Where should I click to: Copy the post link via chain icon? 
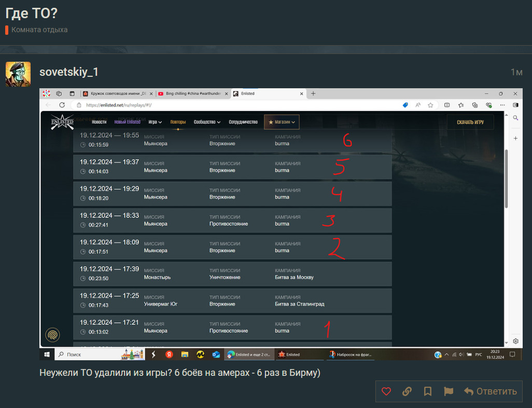pos(407,391)
